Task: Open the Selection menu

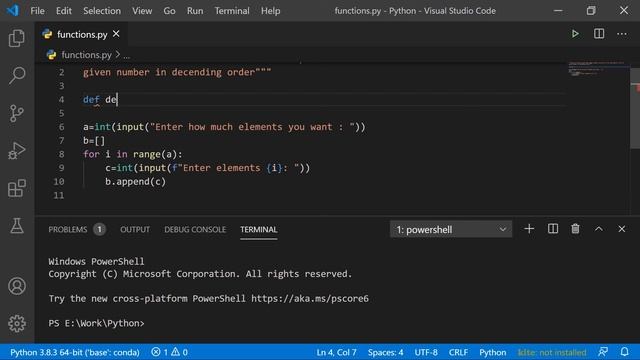Action: pos(102,11)
